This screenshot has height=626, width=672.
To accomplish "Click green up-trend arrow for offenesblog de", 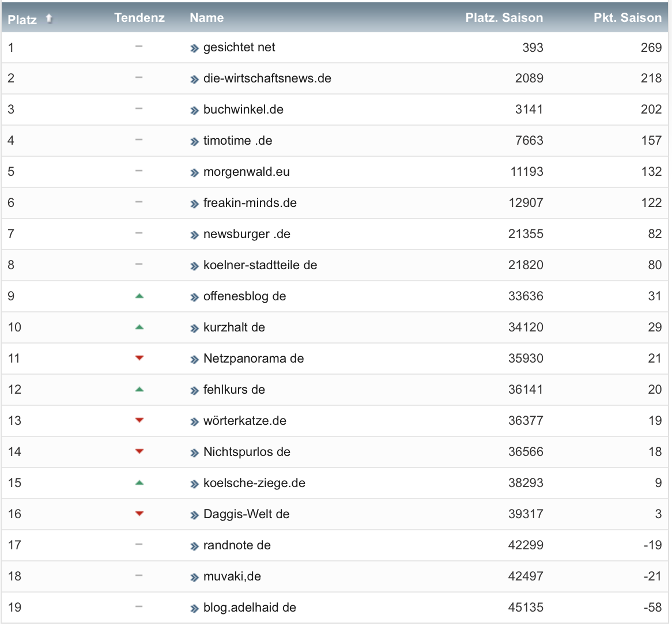I will coord(139,296).
